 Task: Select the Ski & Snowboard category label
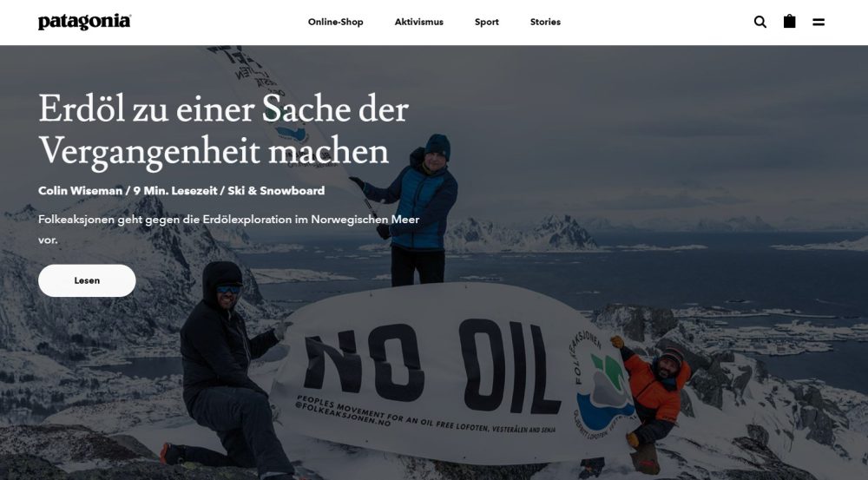click(x=276, y=191)
